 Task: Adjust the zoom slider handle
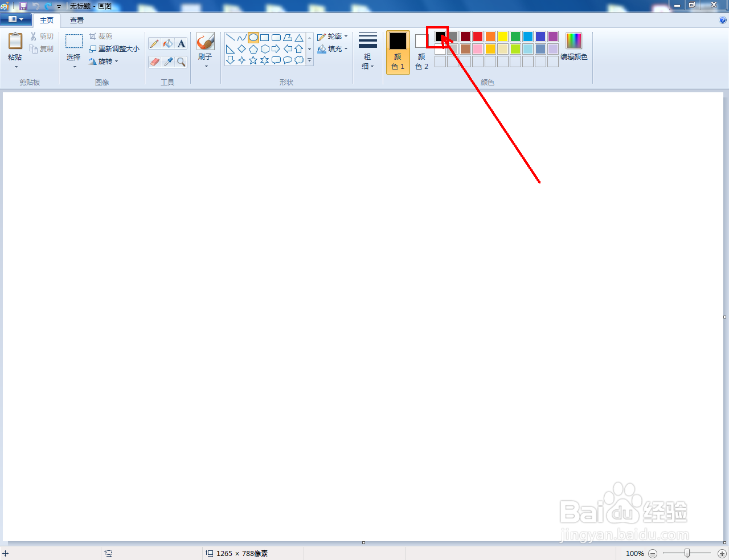point(687,553)
